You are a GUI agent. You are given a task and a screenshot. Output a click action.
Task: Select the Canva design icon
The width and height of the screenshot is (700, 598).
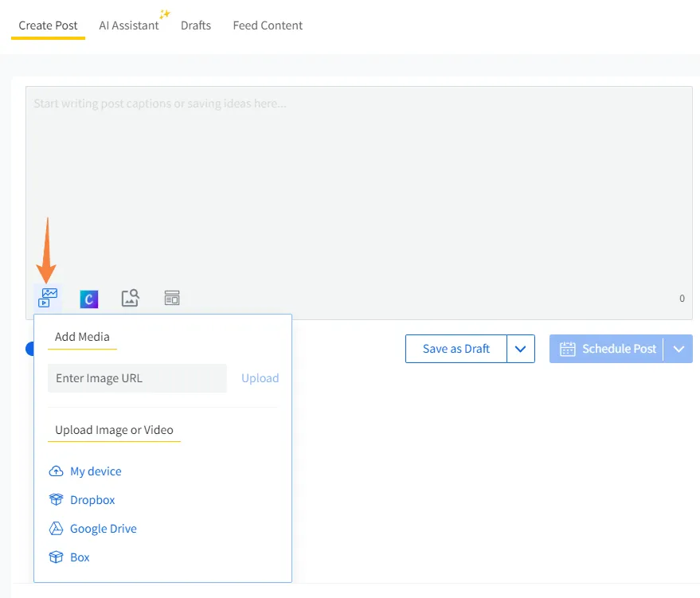[88, 298]
